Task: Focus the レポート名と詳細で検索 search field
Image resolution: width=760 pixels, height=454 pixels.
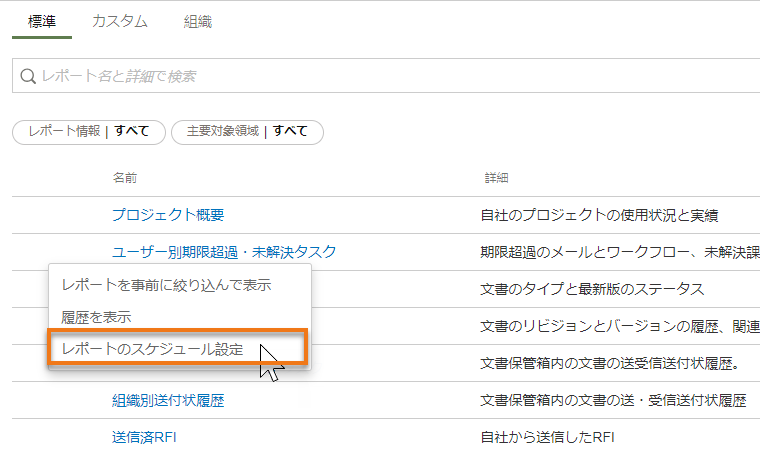Action: (386, 76)
